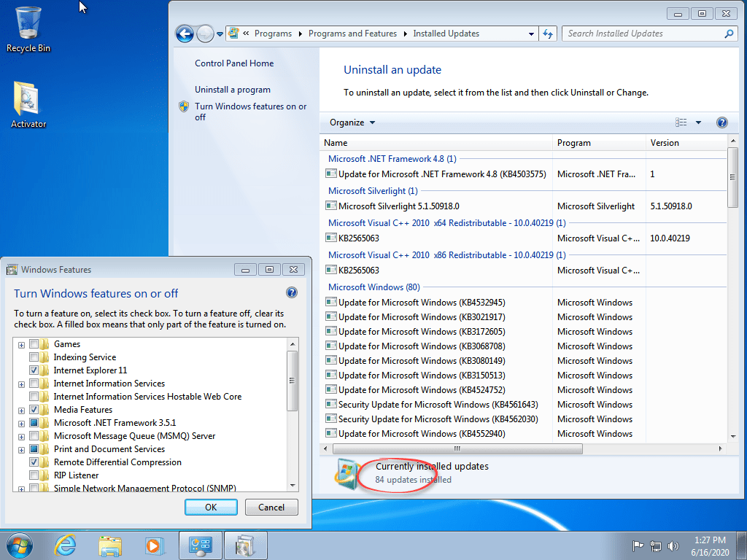Click the shield icon beside Turn Windows features

[184, 106]
